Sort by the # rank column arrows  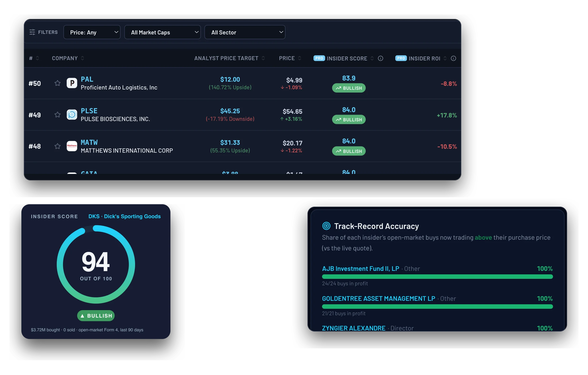(x=37, y=58)
